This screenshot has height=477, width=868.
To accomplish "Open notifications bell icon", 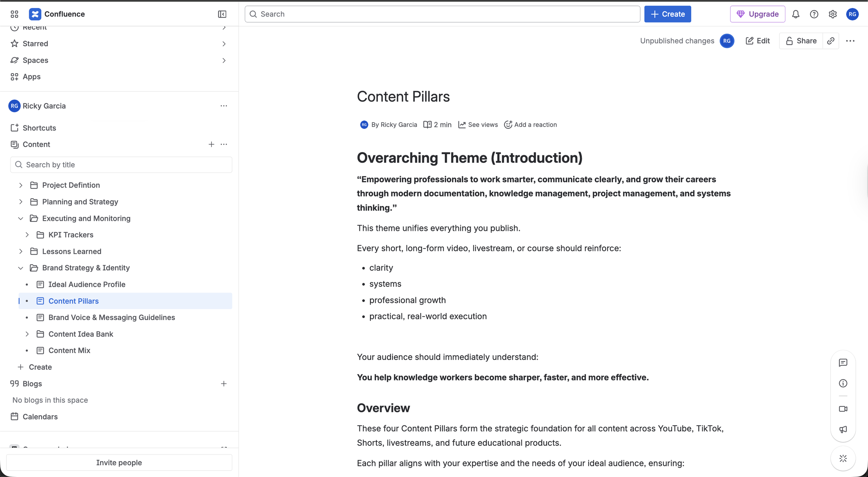I will coord(796,14).
